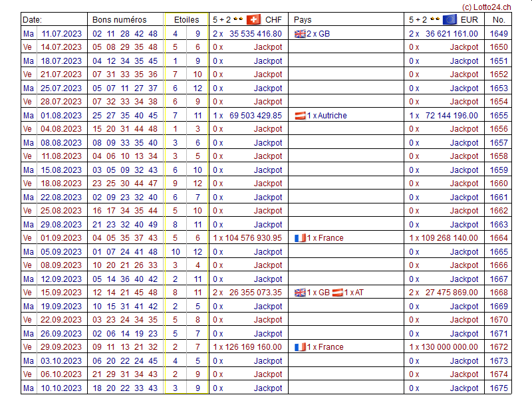This screenshot has width=532, height=399.
Task: Open the (c) Lotto24.ch link
Action: (x=486, y=7)
